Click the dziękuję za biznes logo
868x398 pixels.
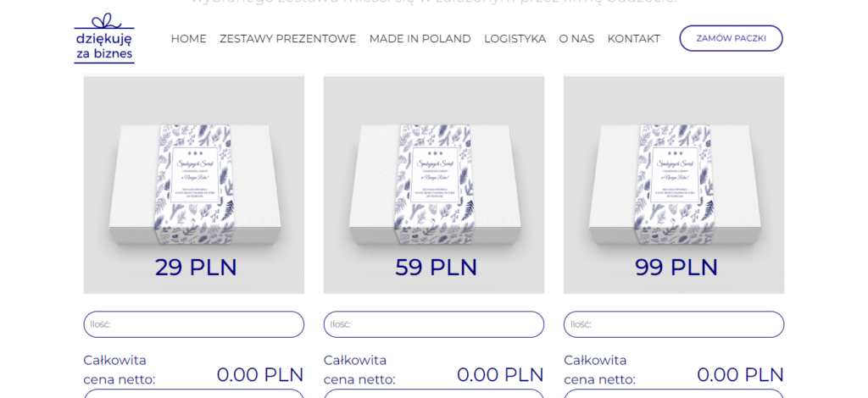click(104, 38)
